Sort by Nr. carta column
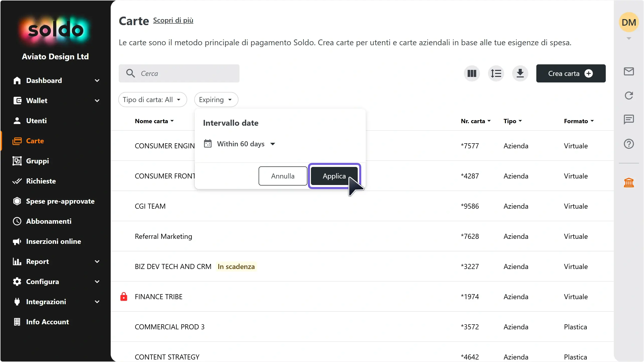 point(476,121)
